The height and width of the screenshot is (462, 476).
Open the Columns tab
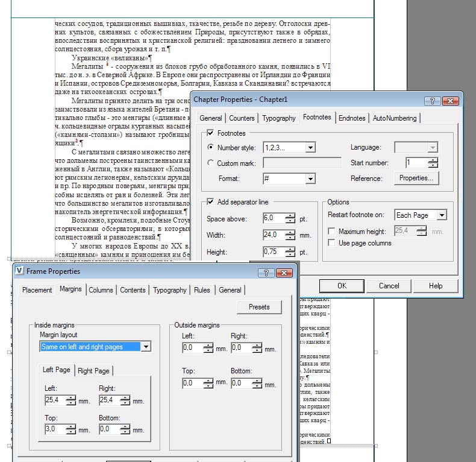pos(101,290)
